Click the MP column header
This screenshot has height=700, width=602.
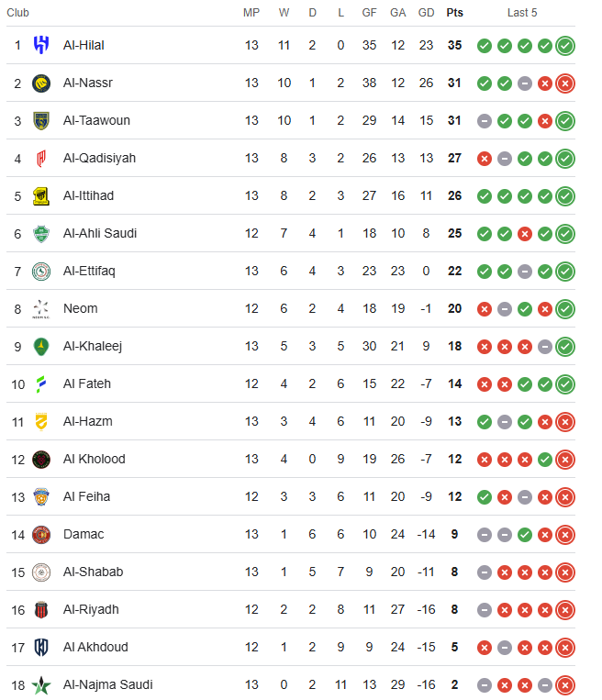251,12
